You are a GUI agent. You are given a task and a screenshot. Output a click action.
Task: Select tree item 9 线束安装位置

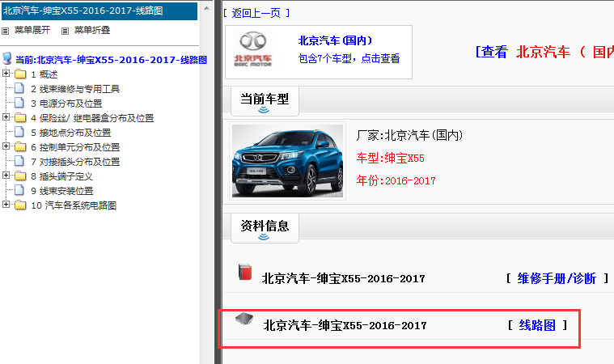(61, 191)
